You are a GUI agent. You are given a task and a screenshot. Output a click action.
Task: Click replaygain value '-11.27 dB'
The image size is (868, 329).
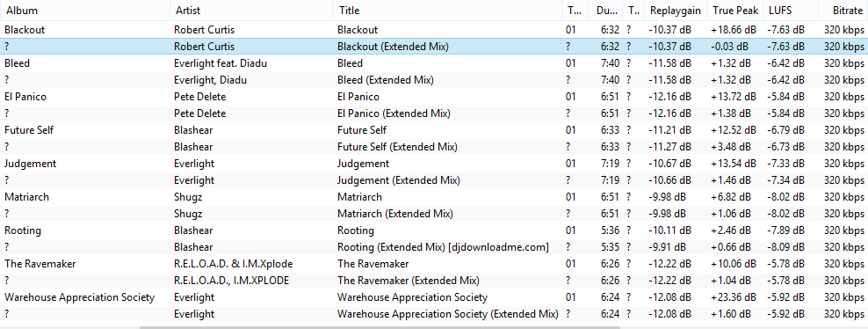point(669,147)
